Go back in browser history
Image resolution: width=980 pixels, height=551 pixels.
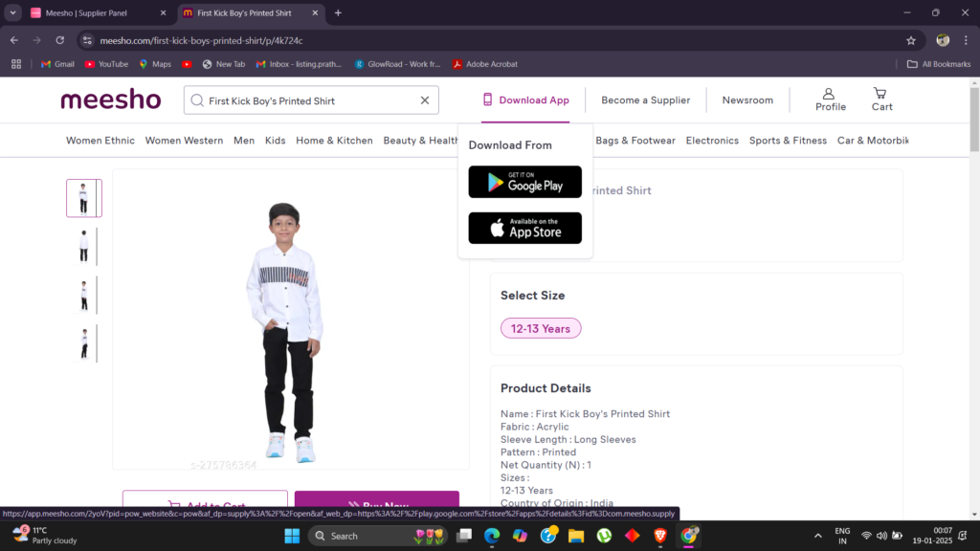(x=13, y=40)
